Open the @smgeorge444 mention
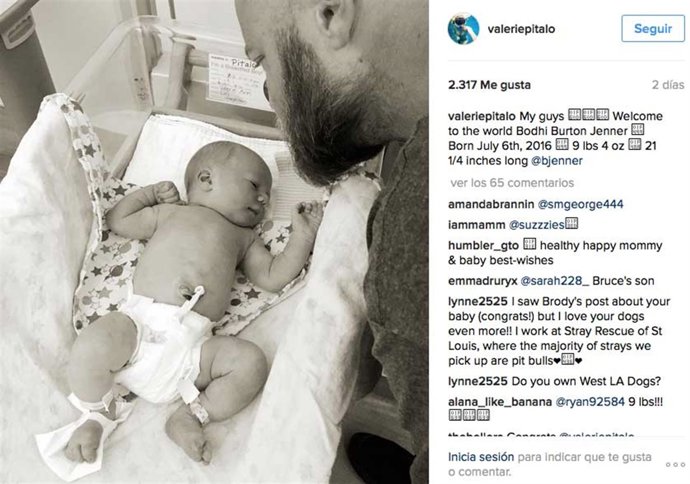Image resolution: width=690 pixels, height=484 pixels. (x=580, y=204)
